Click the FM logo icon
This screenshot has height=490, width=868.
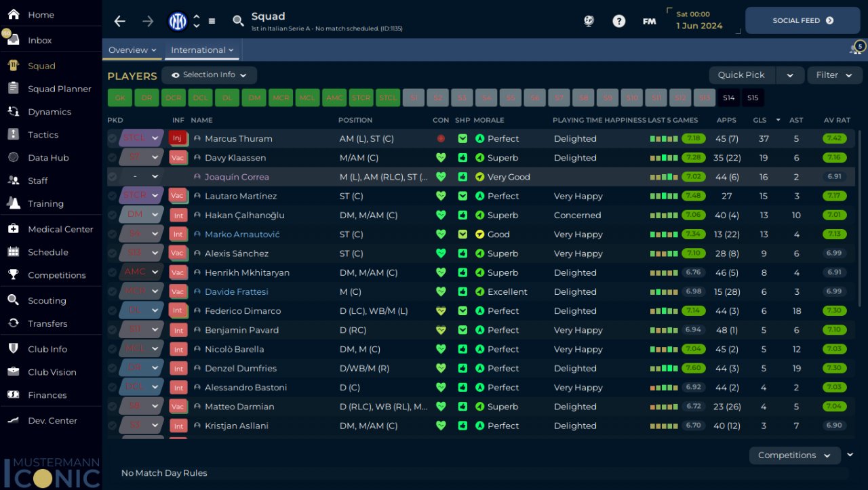(x=649, y=21)
